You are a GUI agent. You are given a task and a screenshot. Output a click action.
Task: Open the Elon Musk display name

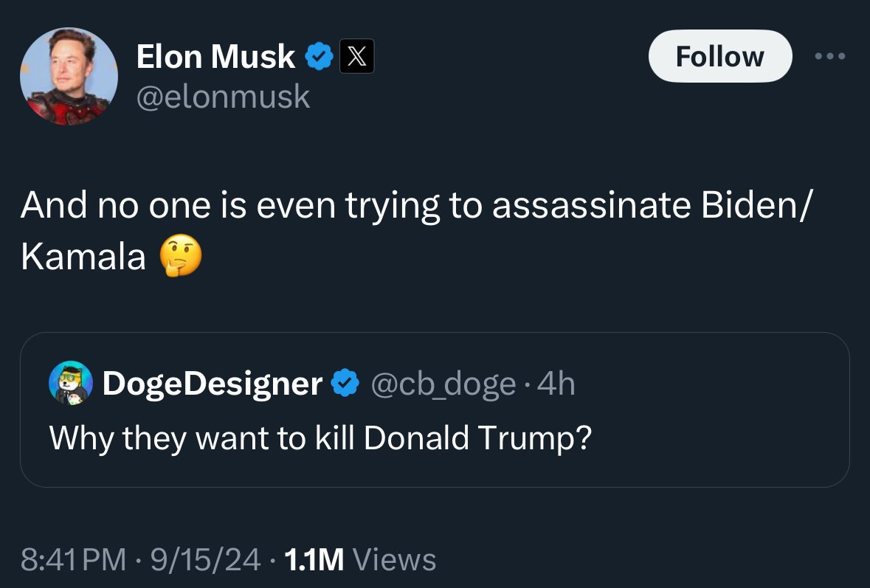(x=215, y=57)
